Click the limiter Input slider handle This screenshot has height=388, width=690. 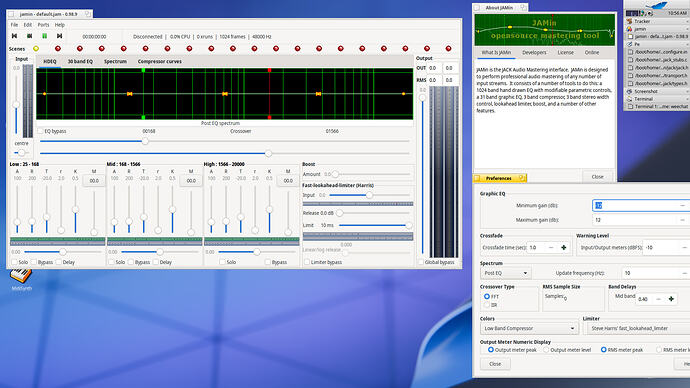369,195
